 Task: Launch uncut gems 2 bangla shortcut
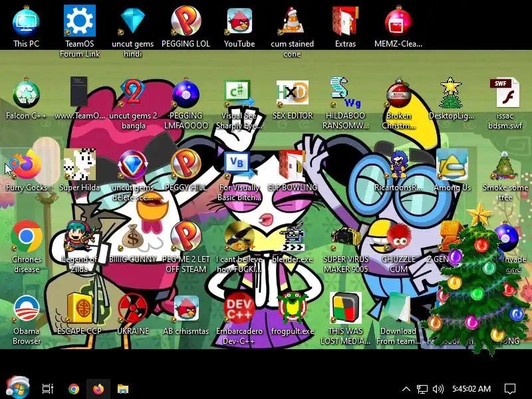coord(132,92)
